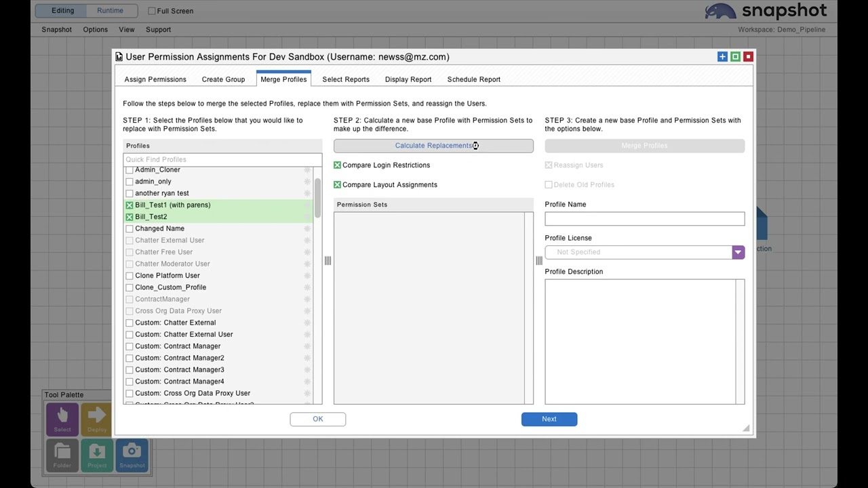Screen dimensions: 868x488
Task: Click the Folder tool icon
Action: tap(62, 455)
